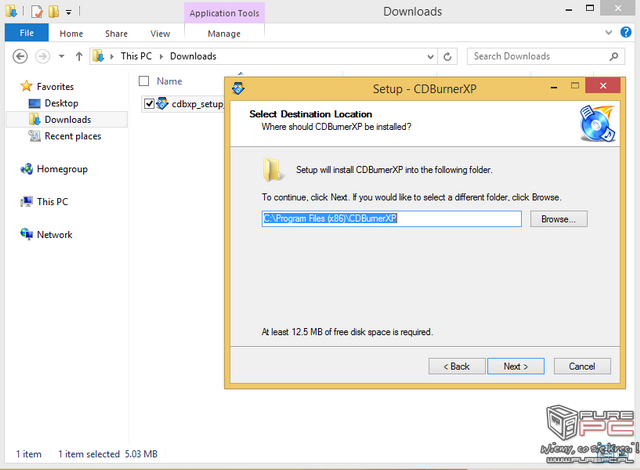Viewport: 640px width, 470px height.
Task: Select the Application Tools contextual tab
Action: [224, 13]
